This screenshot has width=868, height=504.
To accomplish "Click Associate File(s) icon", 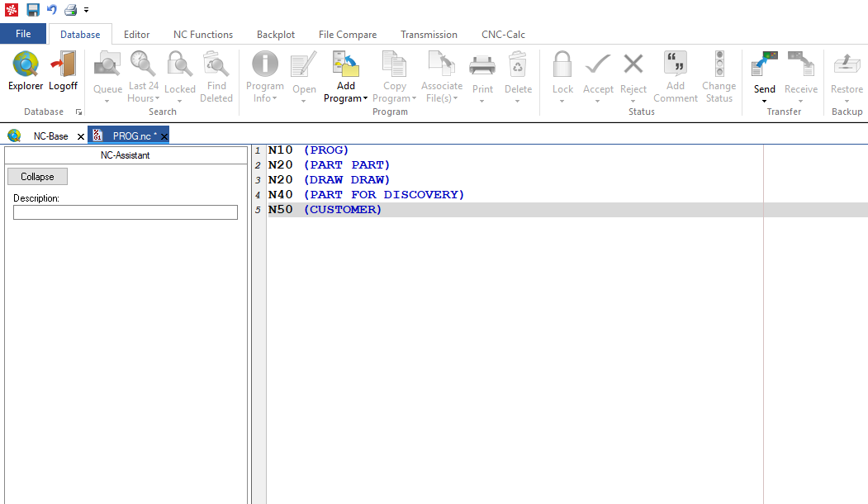I will pyautogui.click(x=442, y=64).
